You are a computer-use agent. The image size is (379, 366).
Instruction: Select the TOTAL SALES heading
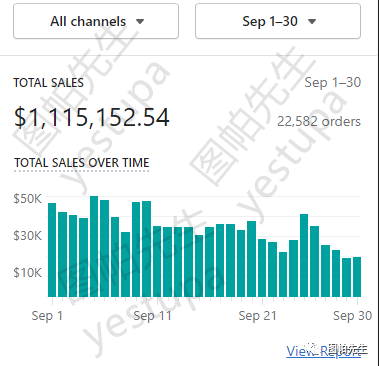pos(49,83)
